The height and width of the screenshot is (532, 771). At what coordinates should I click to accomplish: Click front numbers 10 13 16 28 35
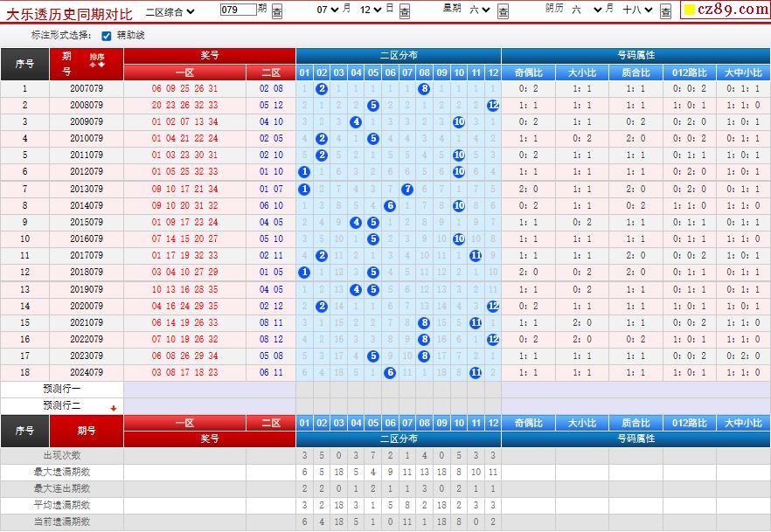(x=185, y=290)
